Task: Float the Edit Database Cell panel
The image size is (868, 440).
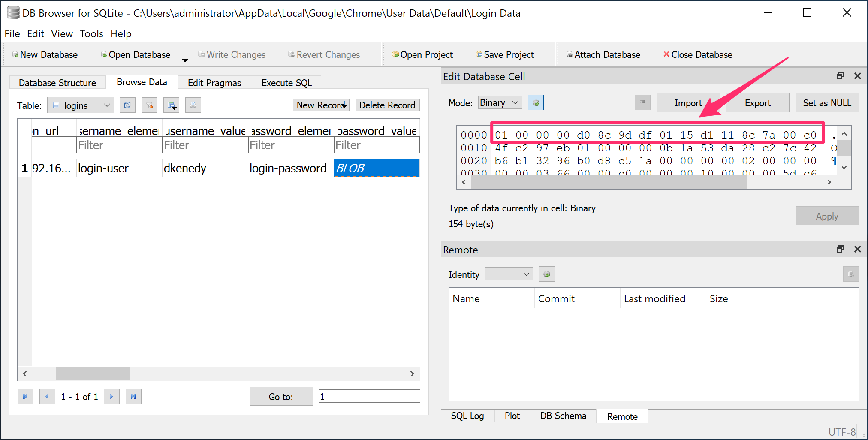Action: [x=839, y=75]
